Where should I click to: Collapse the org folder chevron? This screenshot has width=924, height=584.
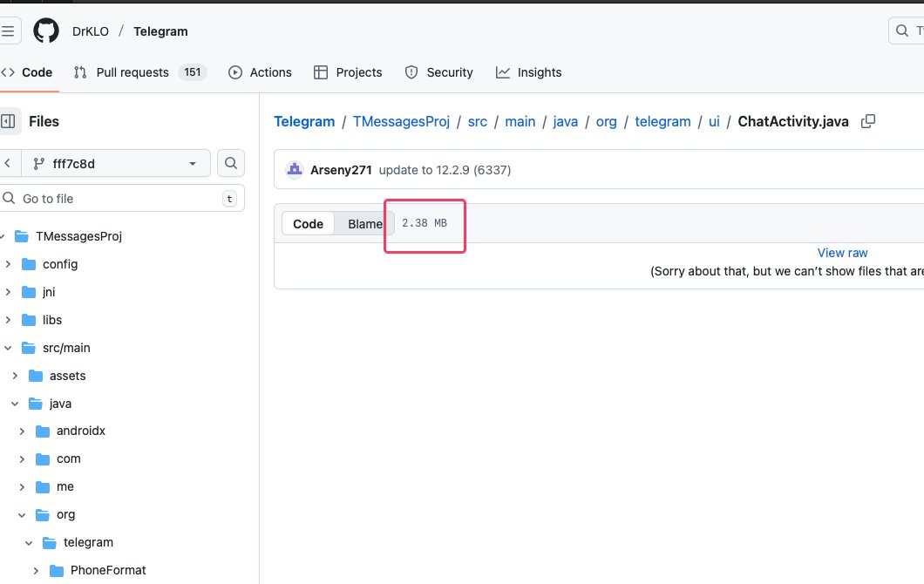point(22,514)
